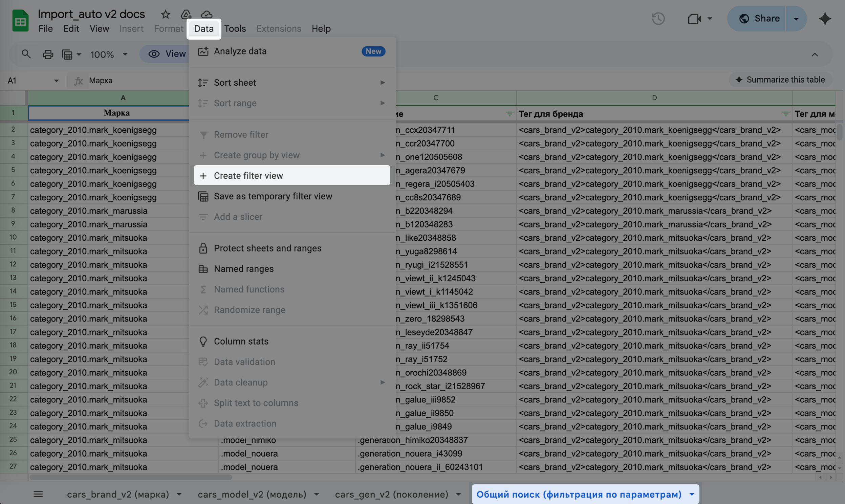Open the all sheets list icon
Viewport: 845px width, 504px height.
(x=38, y=494)
